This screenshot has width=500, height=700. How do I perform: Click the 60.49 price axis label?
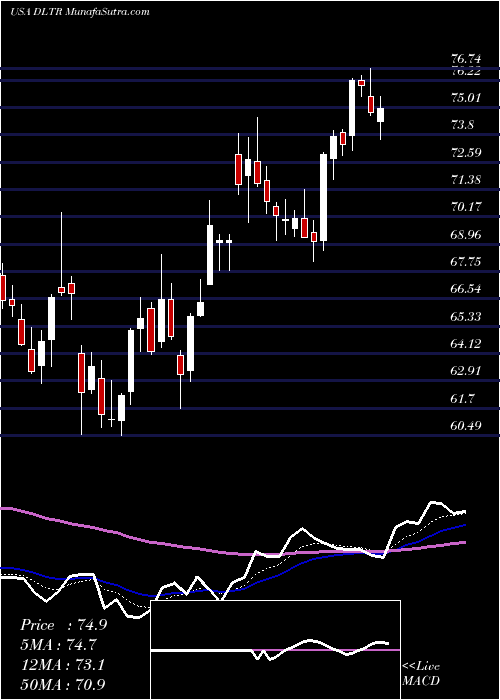(x=467, y=426)
